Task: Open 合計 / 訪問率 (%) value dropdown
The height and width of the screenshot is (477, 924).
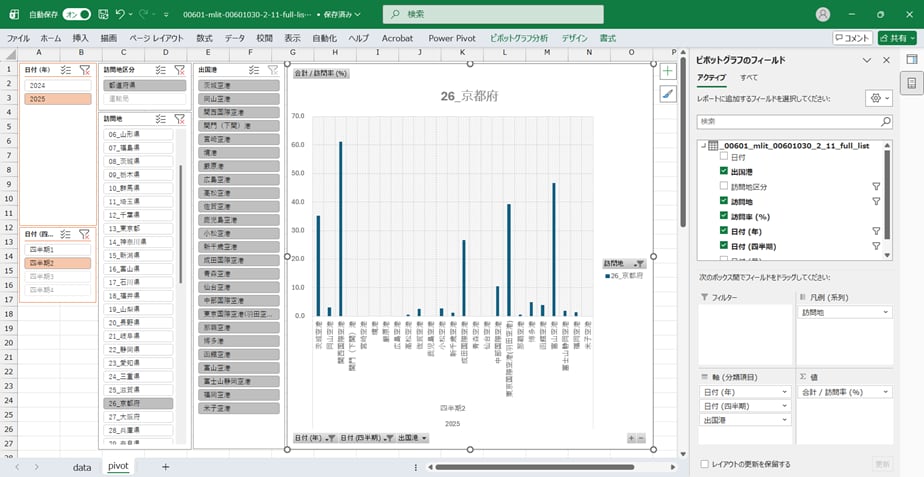Action: (x=885, y=392)
